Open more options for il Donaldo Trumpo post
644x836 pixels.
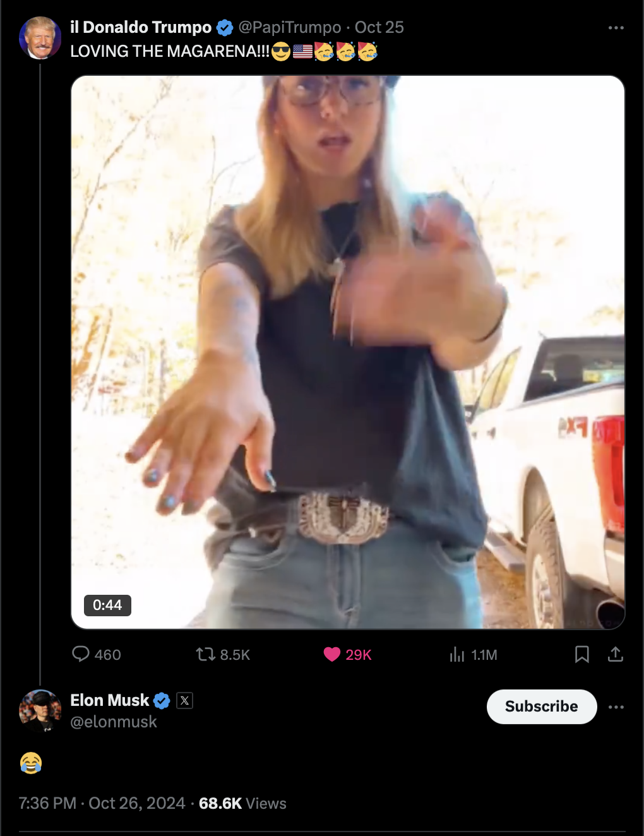pyautogui.click(x=616, y=28)
